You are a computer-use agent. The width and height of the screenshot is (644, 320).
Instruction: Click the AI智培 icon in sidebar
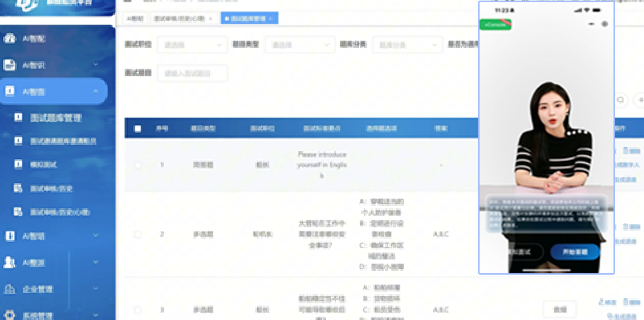(x=10, y=236)
